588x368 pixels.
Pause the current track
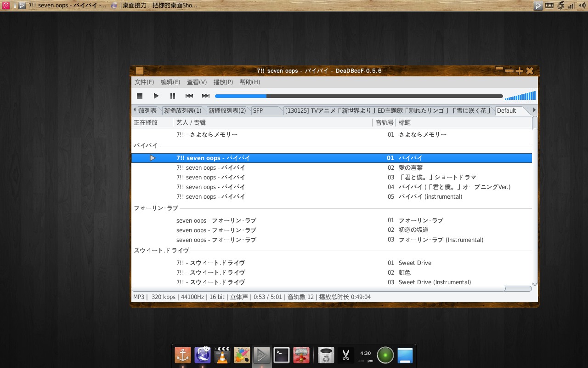pos(173,96)
